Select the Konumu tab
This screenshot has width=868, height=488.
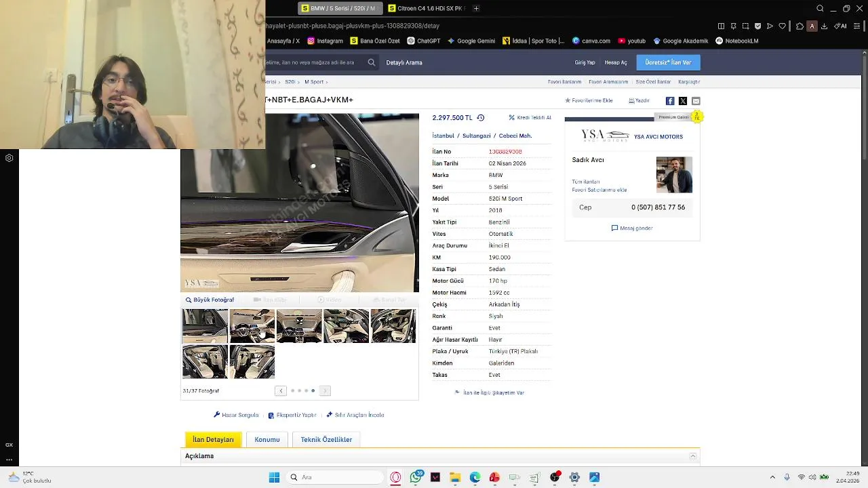coord(267,439)
